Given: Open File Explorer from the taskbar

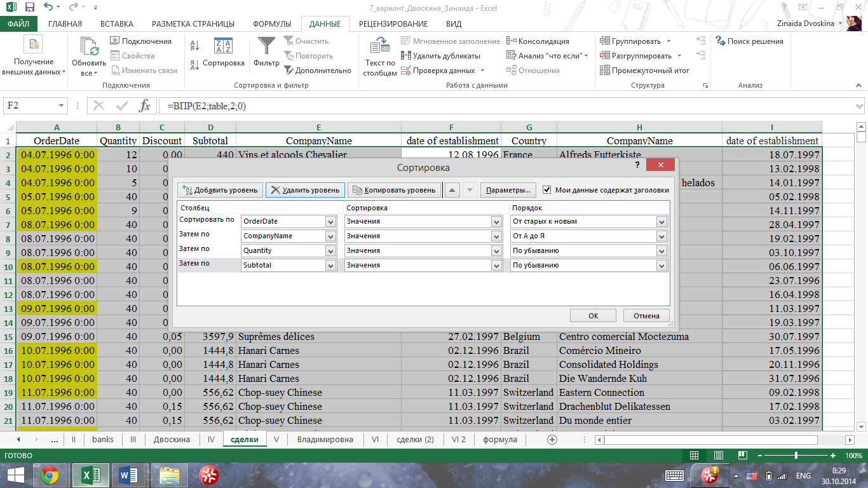Looking at the screenshot, I should [169, 475].
